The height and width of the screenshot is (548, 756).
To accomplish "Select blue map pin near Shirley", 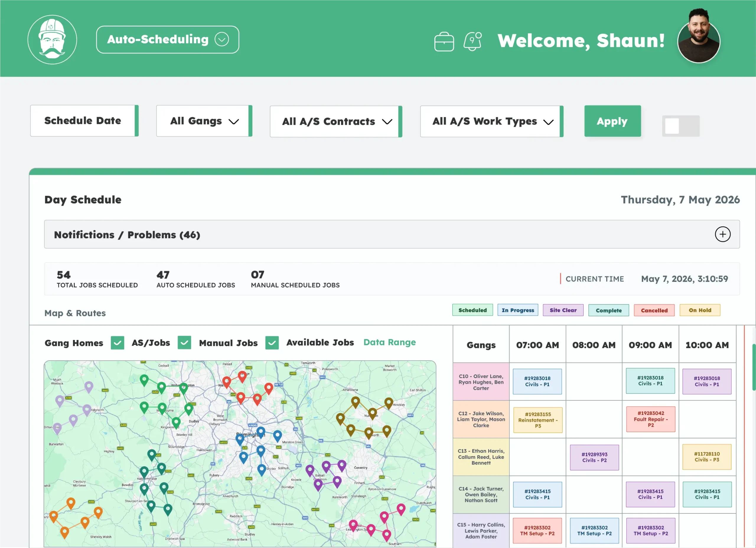I will point(262,470).
